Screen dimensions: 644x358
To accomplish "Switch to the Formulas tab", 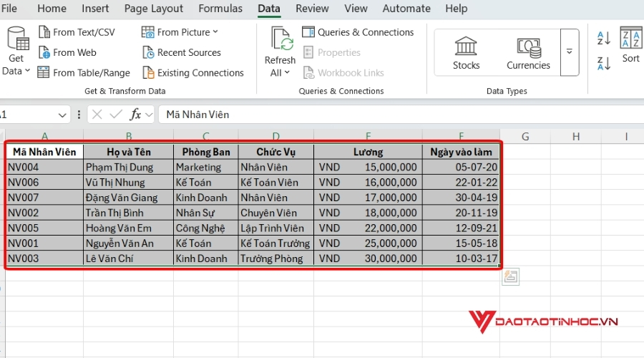I will tap(220, 9).
